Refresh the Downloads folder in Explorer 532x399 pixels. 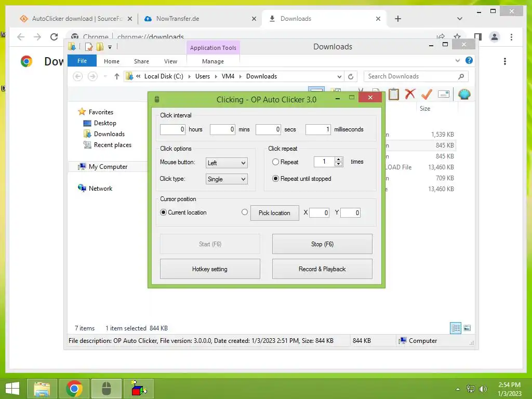pyautogui.click(x=351, y=77)
